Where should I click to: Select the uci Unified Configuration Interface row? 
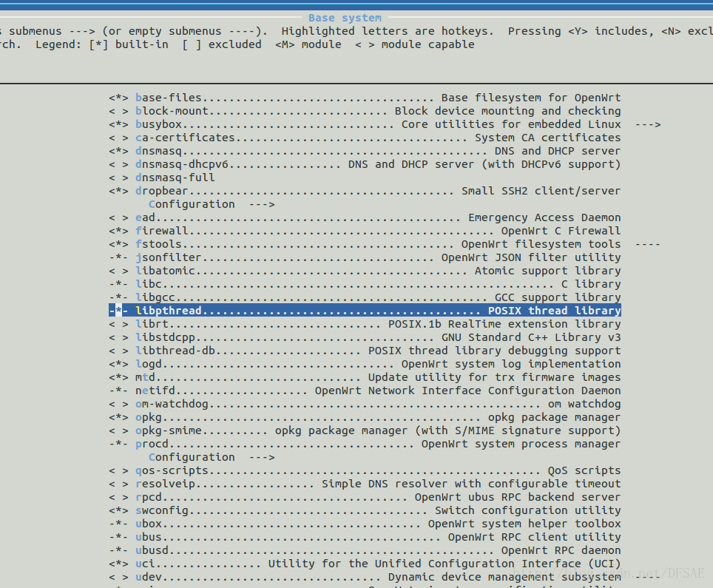pos(365,564)
